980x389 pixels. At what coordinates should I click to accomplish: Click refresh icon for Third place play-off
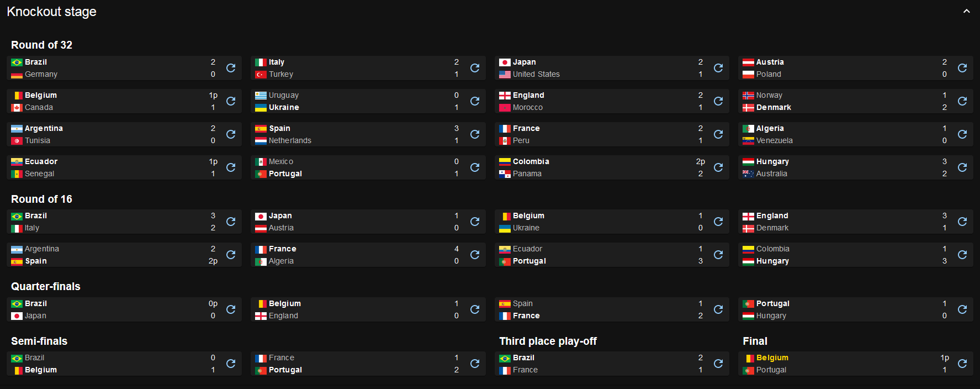(x=718, y=364)
